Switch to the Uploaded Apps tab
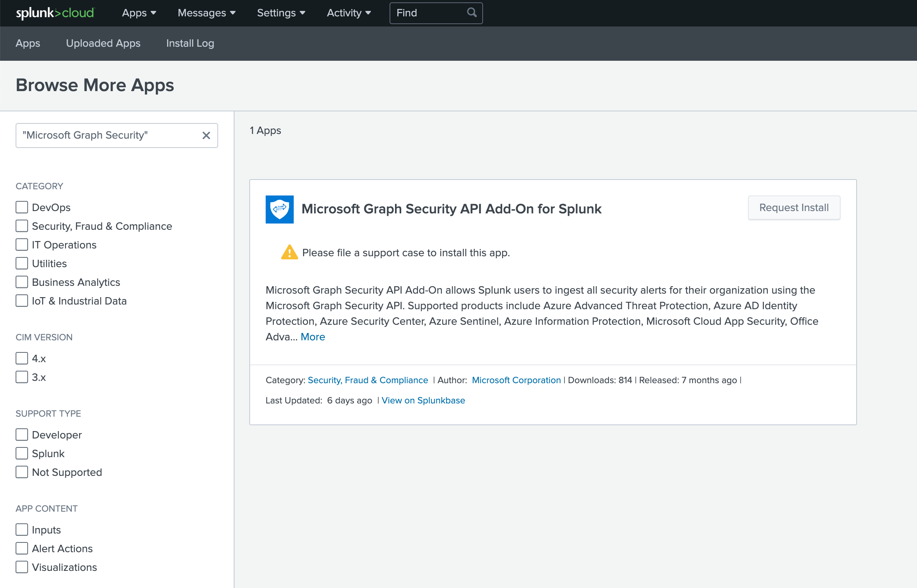The width and height of the screenshot is (917, 588). coord(103,43)
